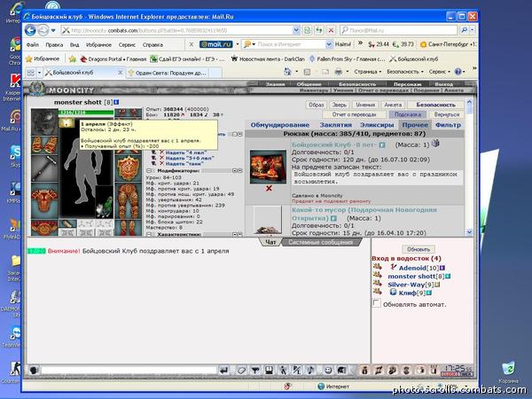
Task: Open the Правка menu
Action: point(54,45)
